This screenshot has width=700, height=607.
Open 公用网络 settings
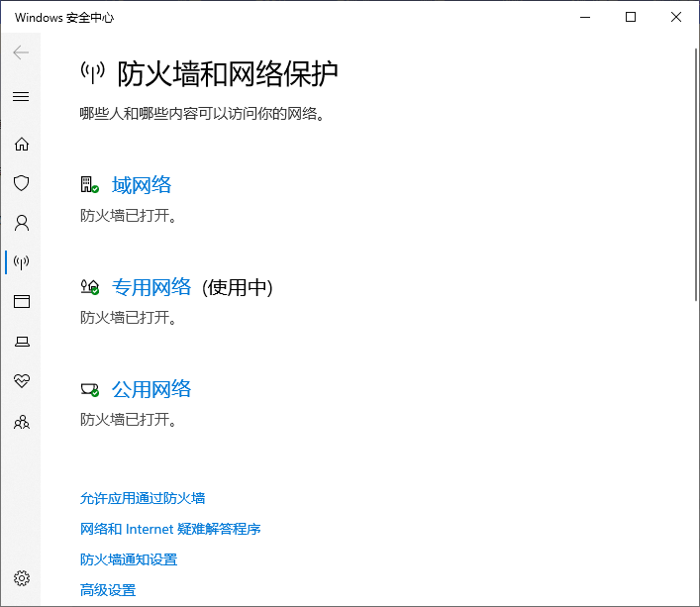pos(151,389)
